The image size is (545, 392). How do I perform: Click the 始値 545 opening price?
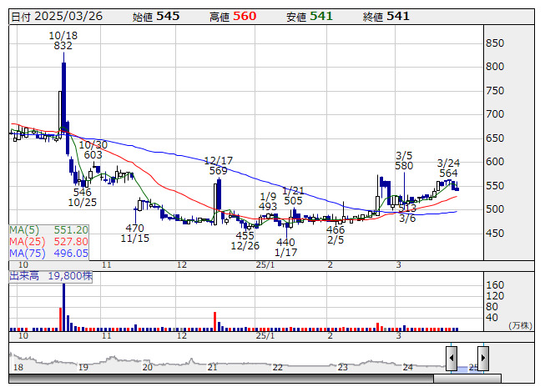coord(156,17)
